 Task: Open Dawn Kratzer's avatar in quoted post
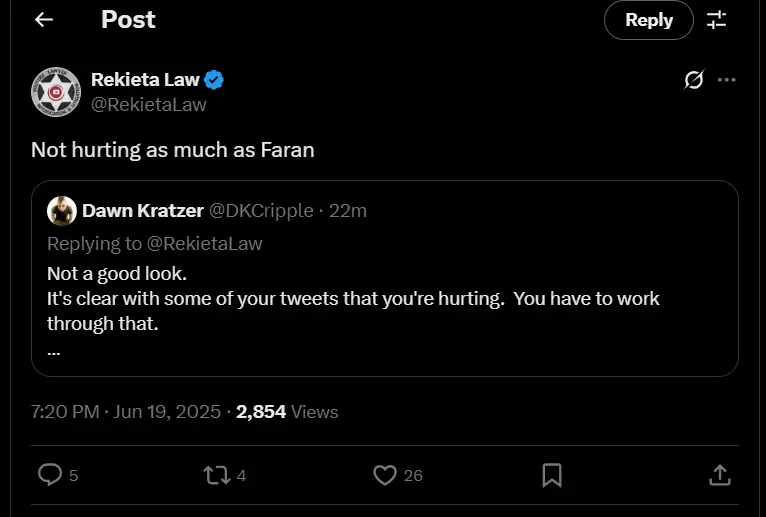coord(62,211)
